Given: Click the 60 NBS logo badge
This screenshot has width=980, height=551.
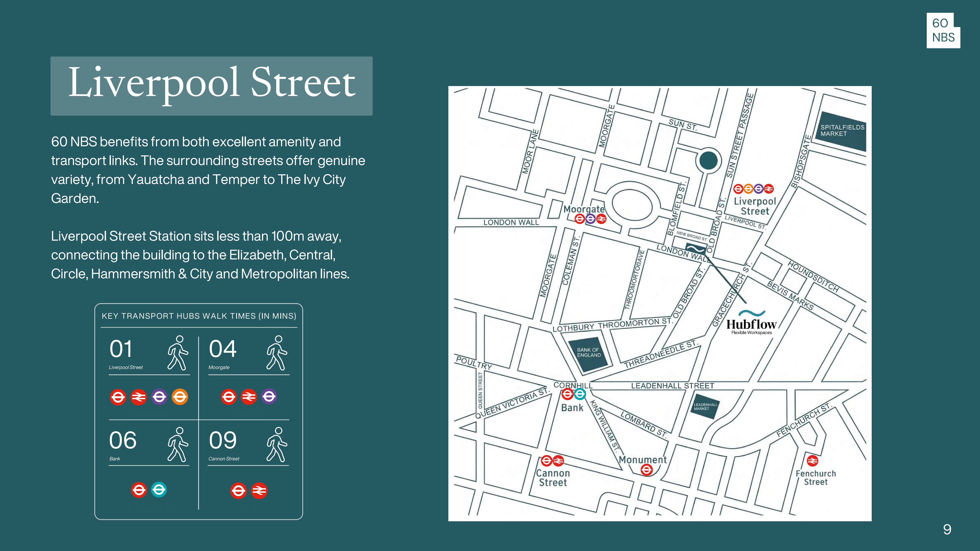Looking at the screenshot, I should 943,30.
